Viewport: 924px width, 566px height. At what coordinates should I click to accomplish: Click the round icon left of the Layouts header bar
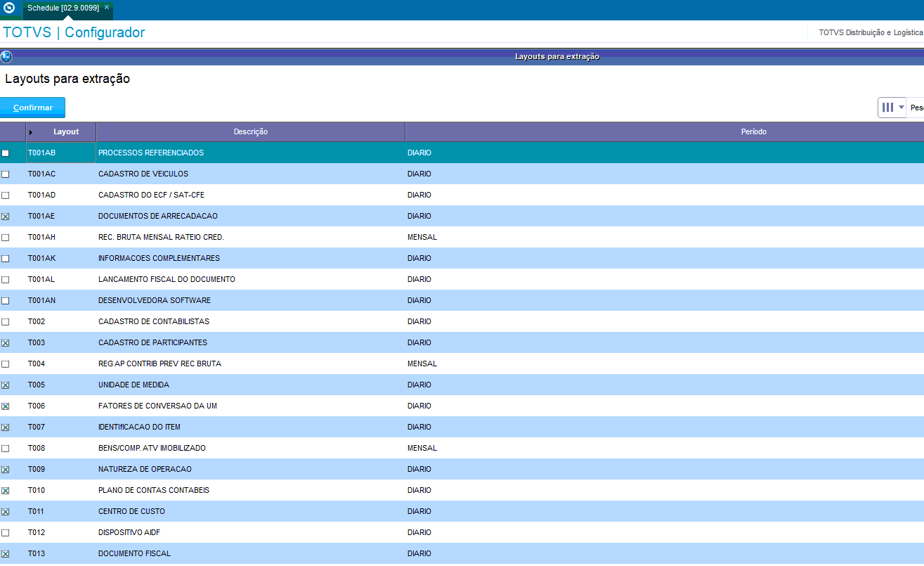pyautogui.click(x=6, y=57)
